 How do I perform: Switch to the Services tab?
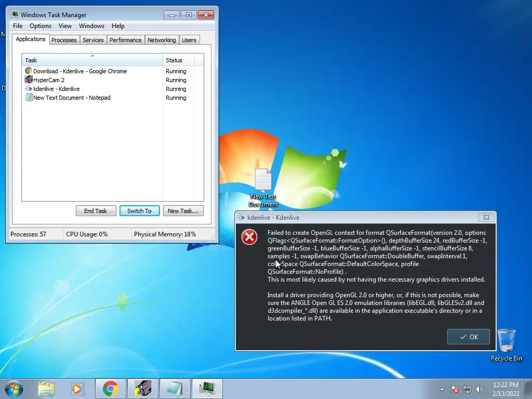93,40
